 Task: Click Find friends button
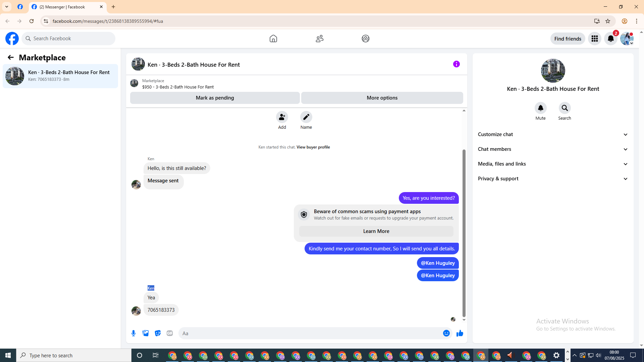click(568, 39)
